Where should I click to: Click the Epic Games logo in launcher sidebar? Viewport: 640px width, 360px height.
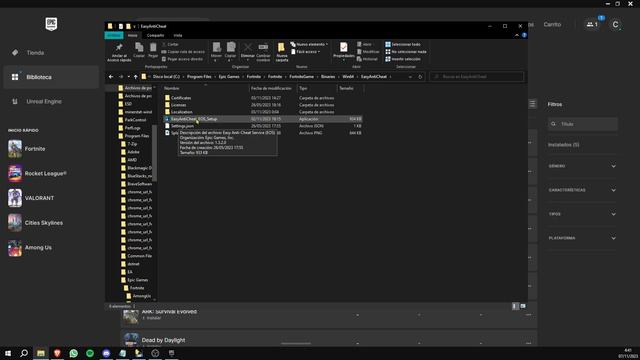(51, 24)
